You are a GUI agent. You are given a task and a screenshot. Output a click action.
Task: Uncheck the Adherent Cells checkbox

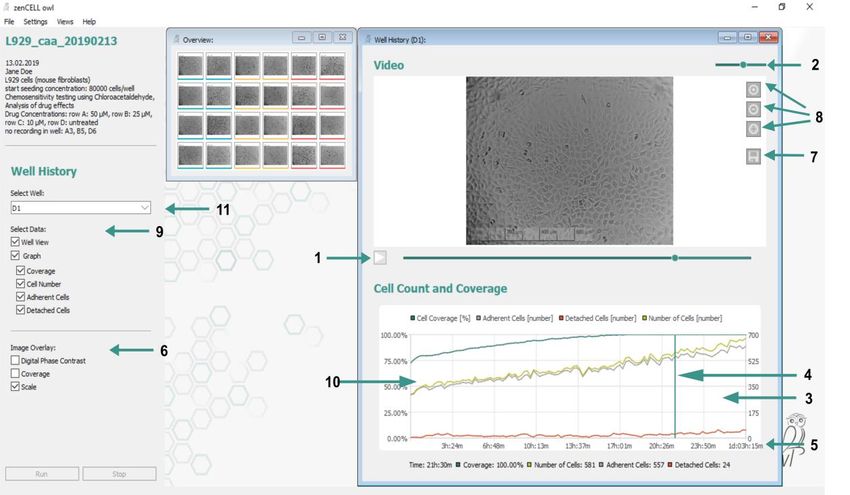21,297
